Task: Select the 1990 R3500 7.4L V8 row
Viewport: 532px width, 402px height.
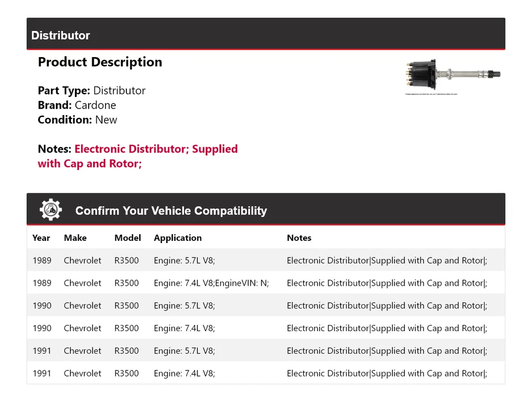Action: coord(265,328)
